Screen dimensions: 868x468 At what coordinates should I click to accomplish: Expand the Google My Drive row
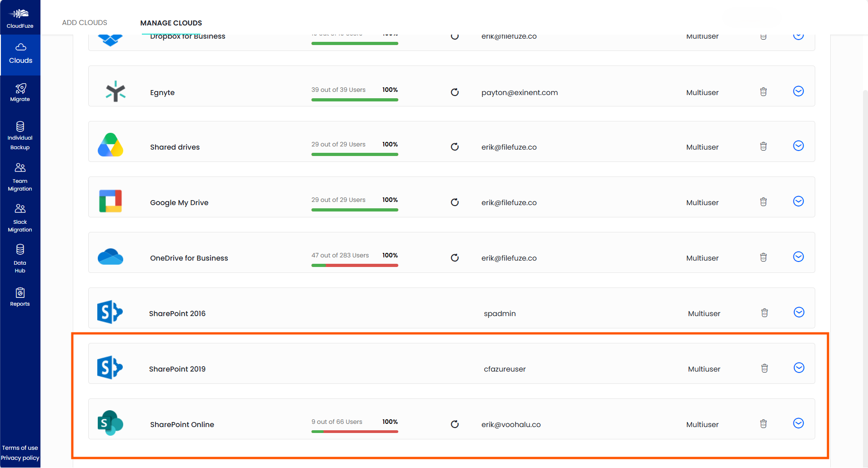click(x=798, y=201)
